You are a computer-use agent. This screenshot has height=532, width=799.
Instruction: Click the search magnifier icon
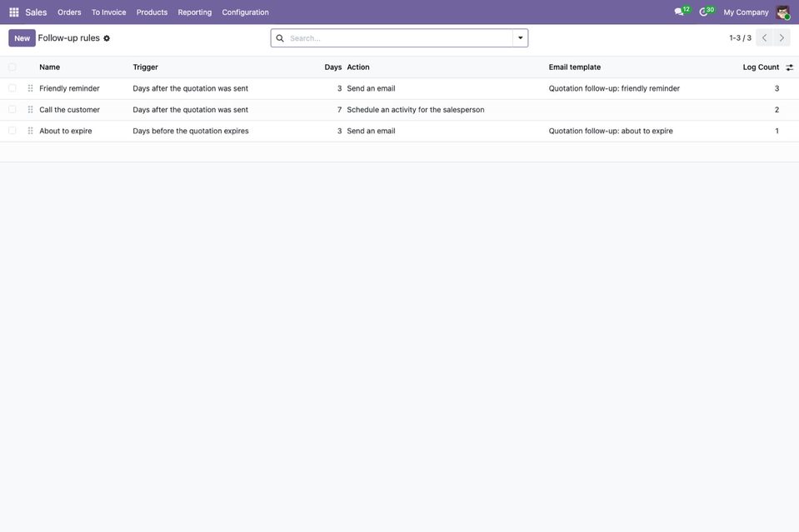point(280,38)
